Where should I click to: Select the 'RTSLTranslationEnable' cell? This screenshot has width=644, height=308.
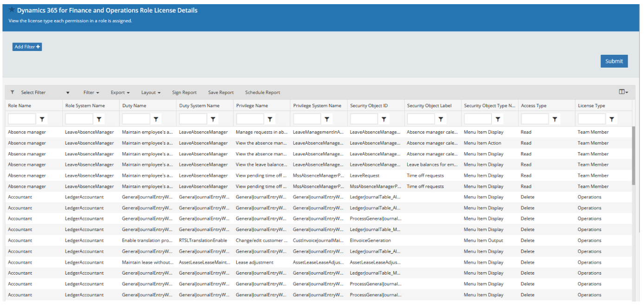tap(205, 241)
